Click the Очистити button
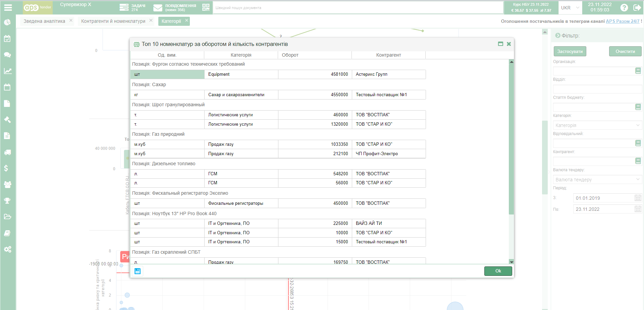Viewport: 644px width, 310px height. click(x=625, y=51)
